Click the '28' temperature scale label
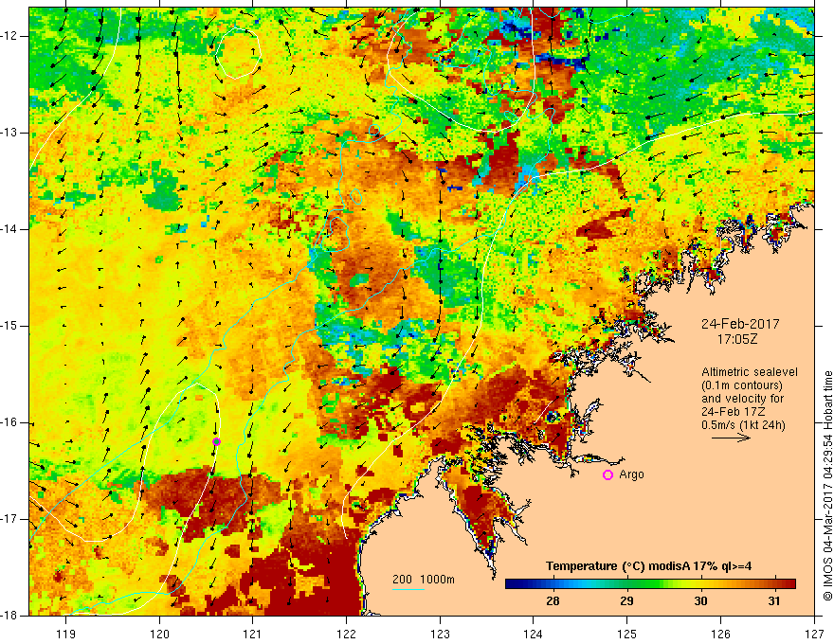This screenshot has height=644, width=834. tap(553, 601)
